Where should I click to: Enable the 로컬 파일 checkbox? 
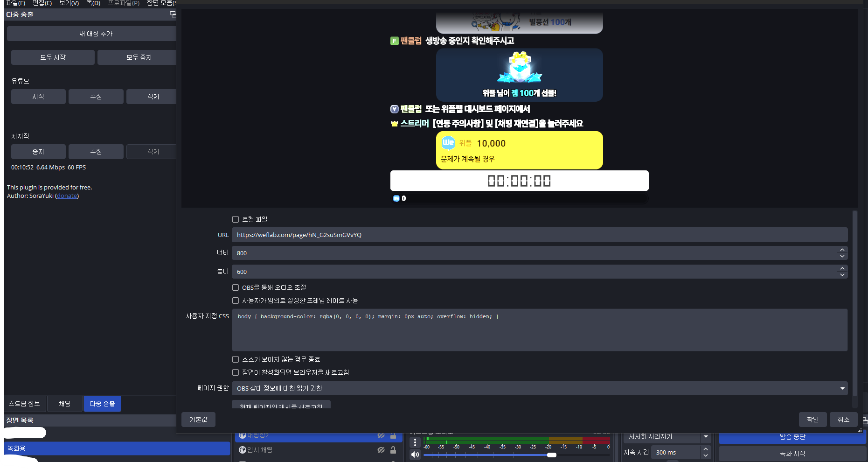click(236, 219)
